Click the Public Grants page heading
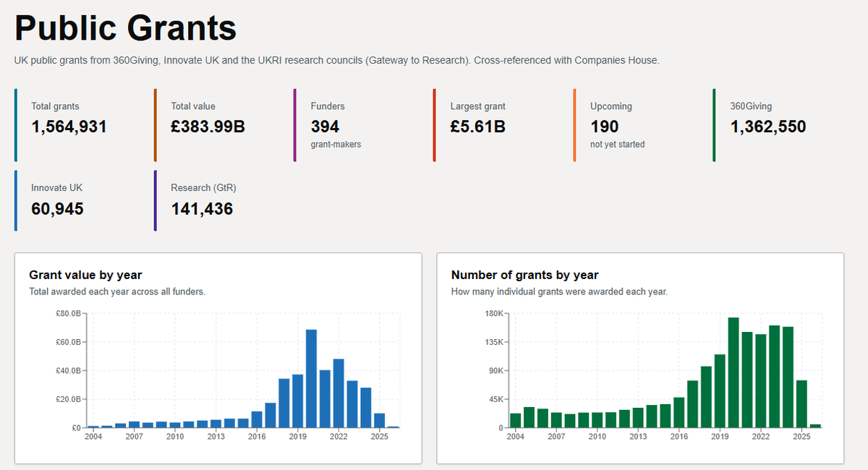Screen dimensions: 868x470 point(126,29)
